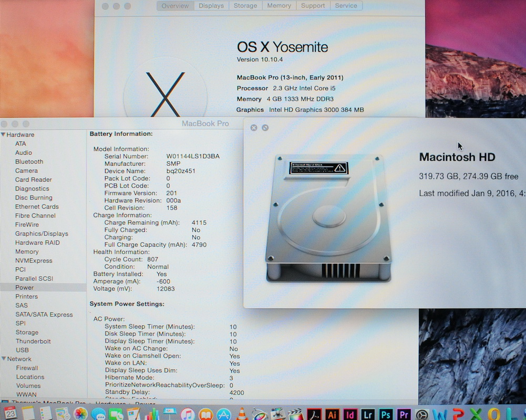The image size is (526, 420).
Task: Select FireWire in the sidebar
Action: tap(27, 225)
